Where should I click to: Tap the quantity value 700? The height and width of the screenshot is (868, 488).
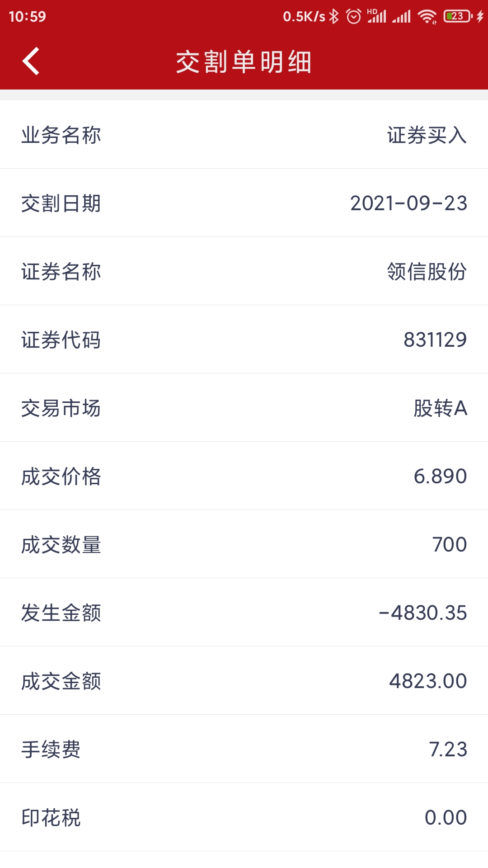[x=449, y=545]
